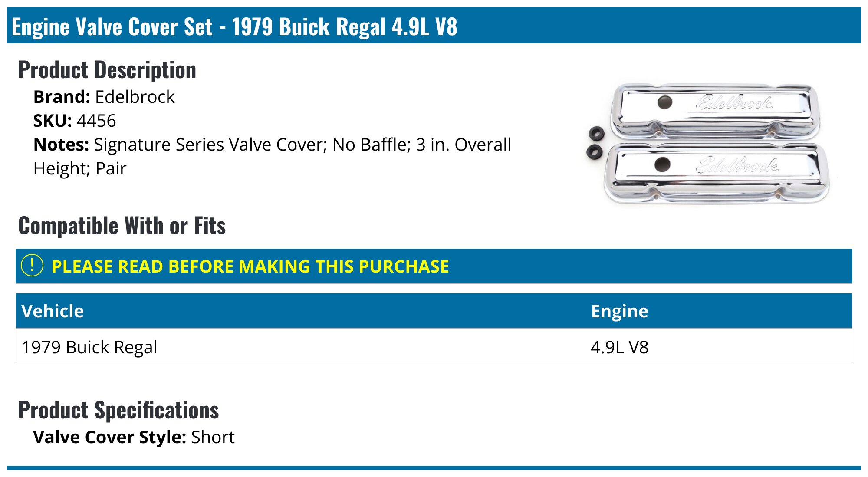The image size is (868, 477).
Task: Click the Product Description heading
Action: [x=107, y=70]
